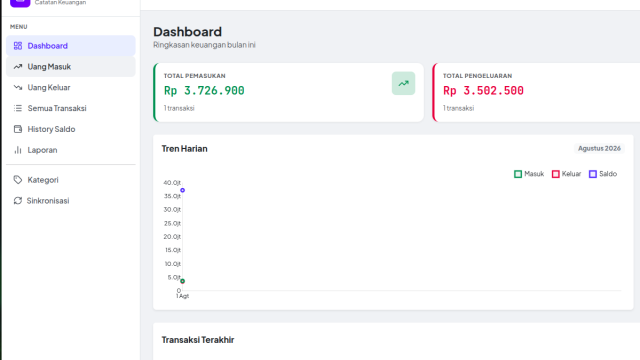This screenshot has height=360, width=640.
Task: Click the Catatan Keuangan app title
Action: coord(60,2)
